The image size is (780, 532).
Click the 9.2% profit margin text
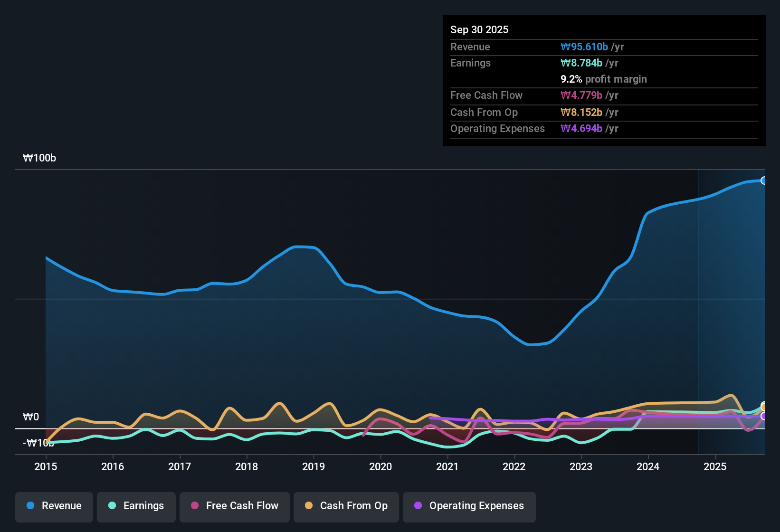[x=604, y=79]
